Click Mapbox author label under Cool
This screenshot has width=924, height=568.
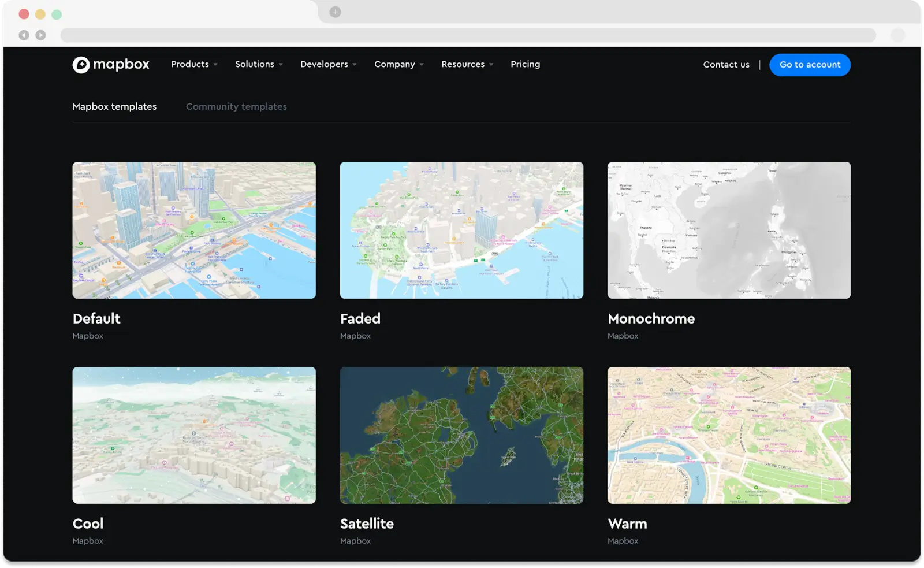click(x=88, y=541)
